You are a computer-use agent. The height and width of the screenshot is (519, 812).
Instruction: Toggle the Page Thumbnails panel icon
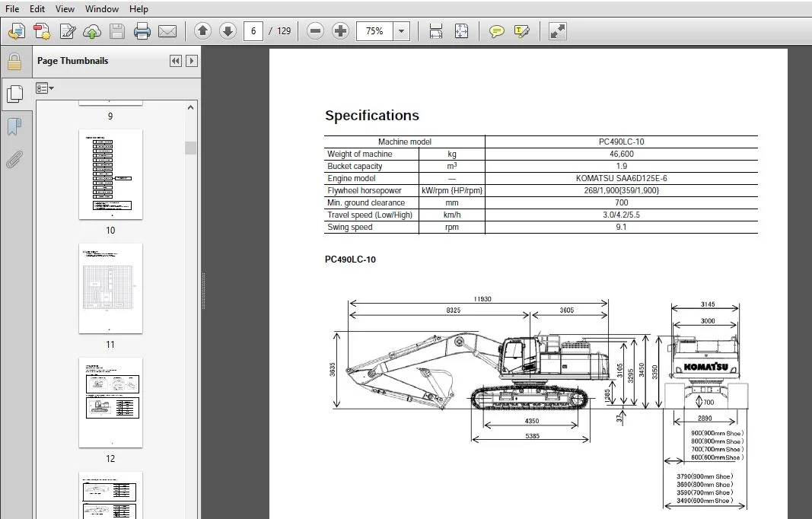click(x=15, y=94)
